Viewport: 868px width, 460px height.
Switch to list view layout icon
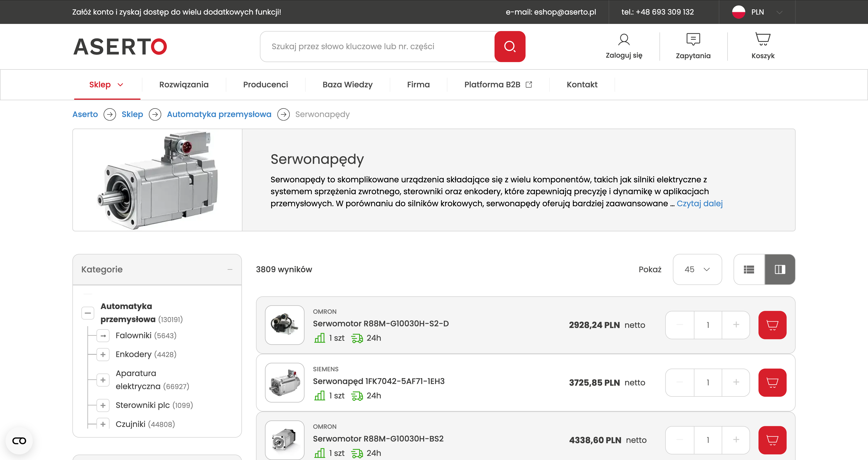point(749,270)
